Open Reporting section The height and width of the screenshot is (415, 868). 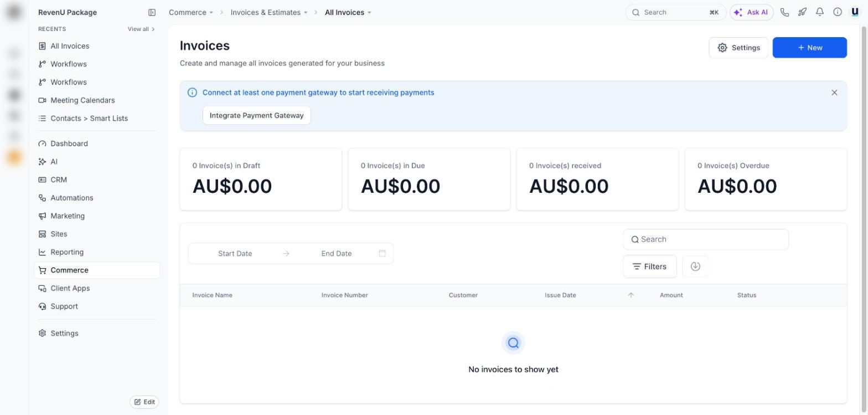click(x=97, y=252)
